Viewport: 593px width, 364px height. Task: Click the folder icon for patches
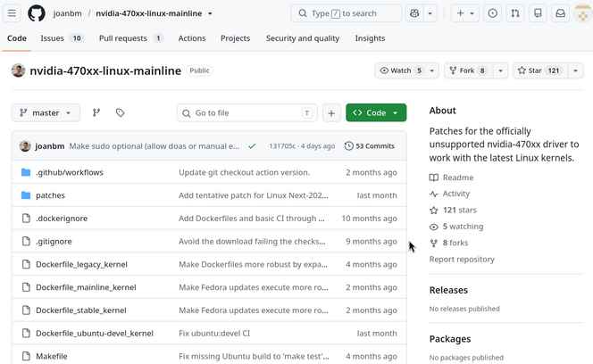(26, 195)
